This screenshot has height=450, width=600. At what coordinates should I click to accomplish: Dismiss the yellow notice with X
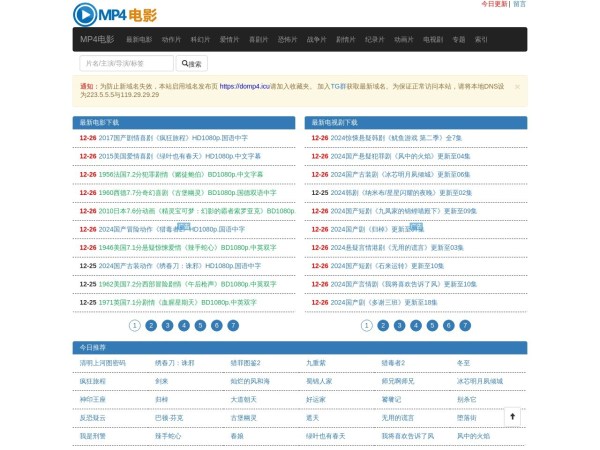(x=517, y=87)
